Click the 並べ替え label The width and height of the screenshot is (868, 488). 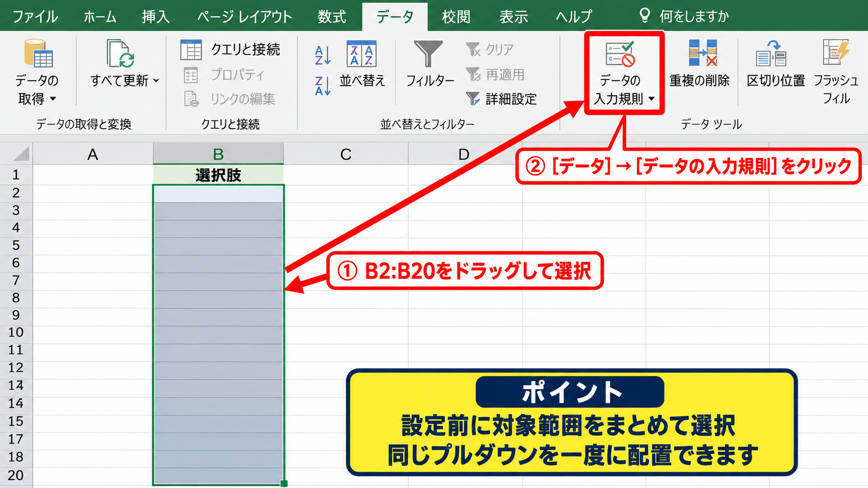point(362,80)
